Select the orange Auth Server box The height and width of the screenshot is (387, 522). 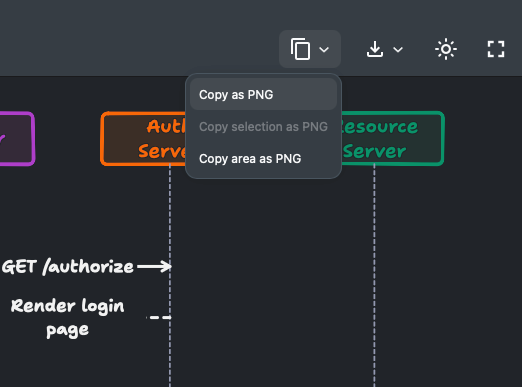(143, 139)
